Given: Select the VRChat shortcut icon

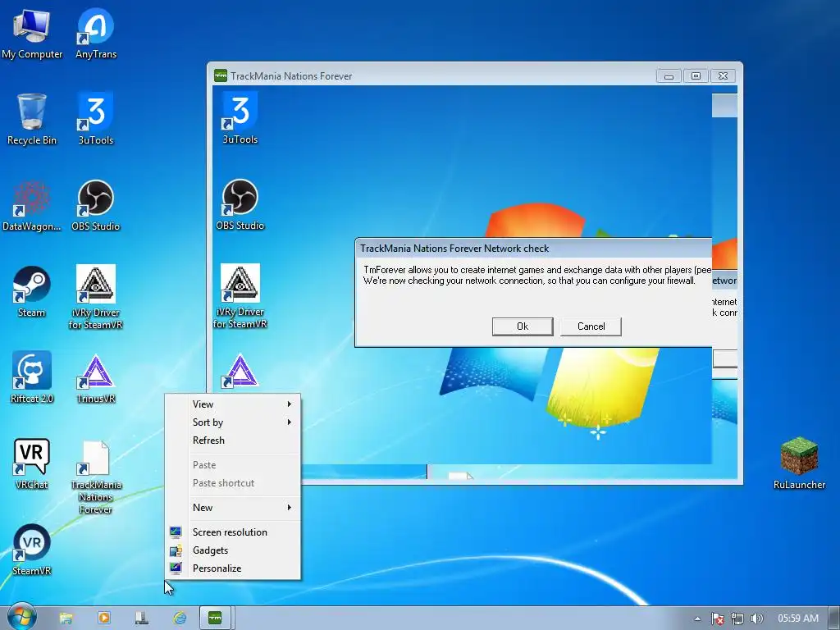Looking at the screenshot, I should click(x=32, y=464).
